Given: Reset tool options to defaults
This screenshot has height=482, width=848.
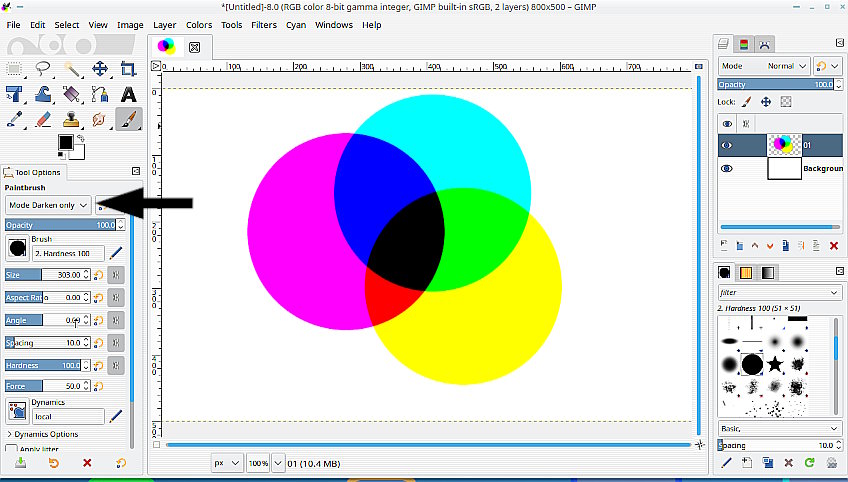Looking at the screenshot, I should pyautogui.click(x=121, y=463).
